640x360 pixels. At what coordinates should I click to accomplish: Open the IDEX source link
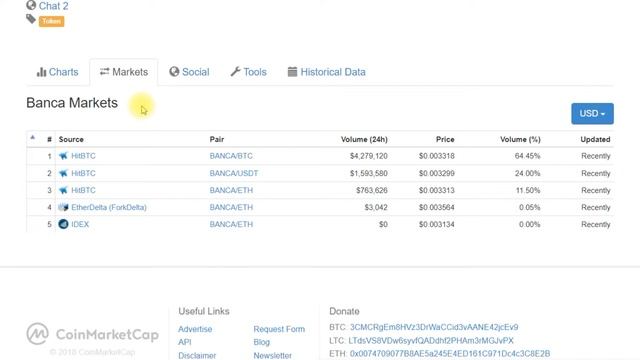(80, 224)
